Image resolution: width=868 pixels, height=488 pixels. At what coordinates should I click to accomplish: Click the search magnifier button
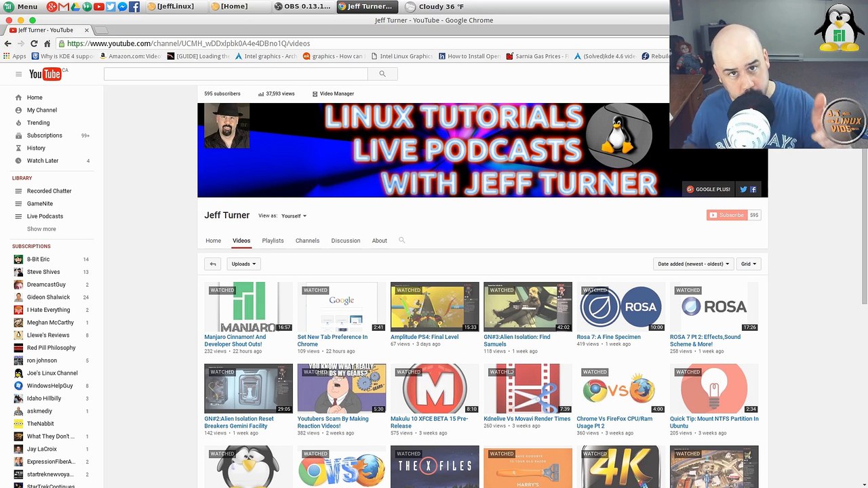point(382,74)
